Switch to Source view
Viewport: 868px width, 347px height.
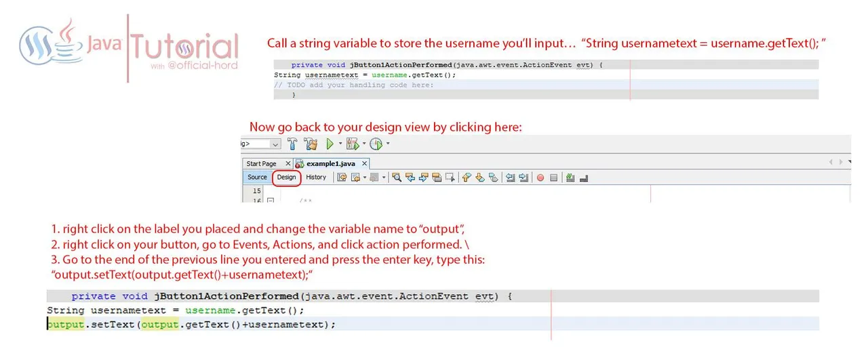click(x=257, y=177)
